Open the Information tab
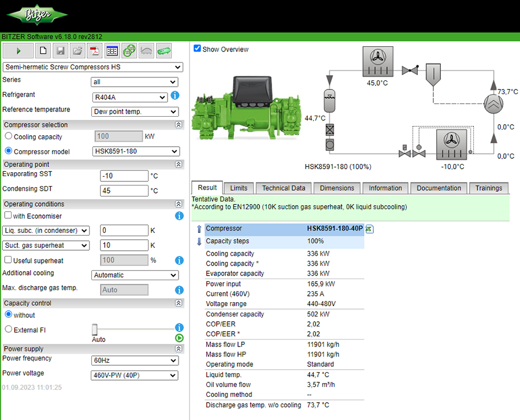The image size is (520, 420). click(x=385, y=188)
